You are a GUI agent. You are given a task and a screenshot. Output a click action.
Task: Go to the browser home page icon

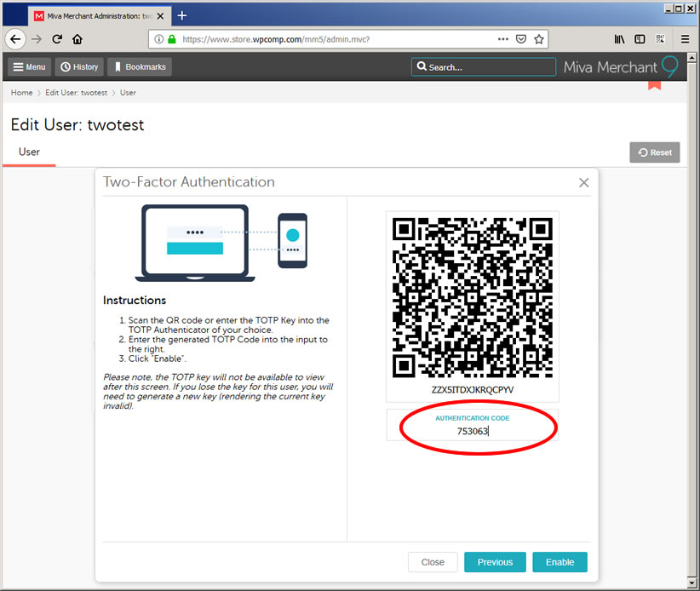(77, 39)
